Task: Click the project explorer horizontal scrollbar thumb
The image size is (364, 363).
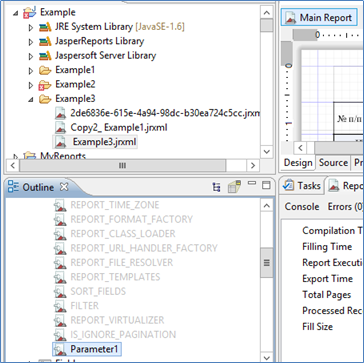Action: (x=122, y=165)
